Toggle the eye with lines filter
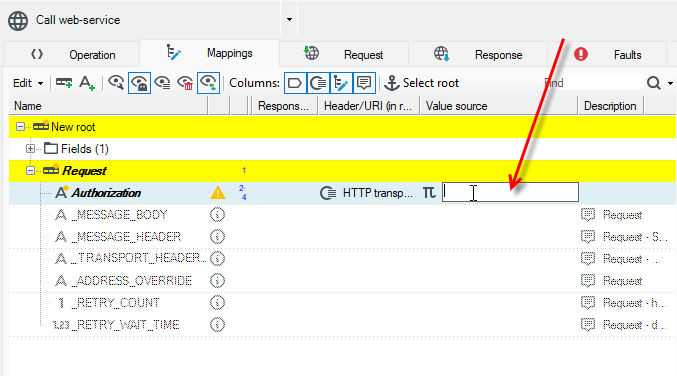The height and width of the screenshot is (376, 677). pos(162,82)
